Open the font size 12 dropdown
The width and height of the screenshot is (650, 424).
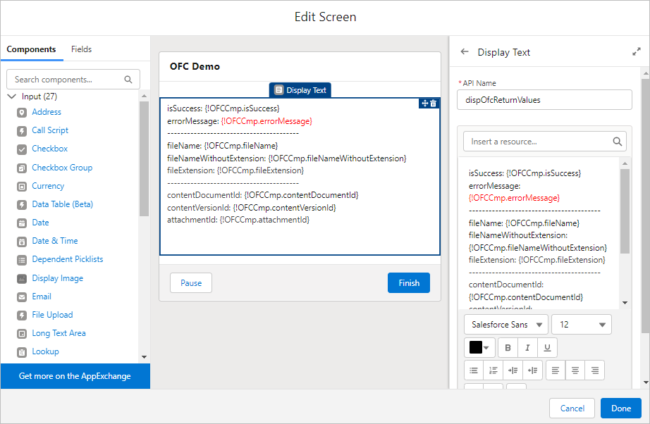pyautogui.click(x=581, y=324)
